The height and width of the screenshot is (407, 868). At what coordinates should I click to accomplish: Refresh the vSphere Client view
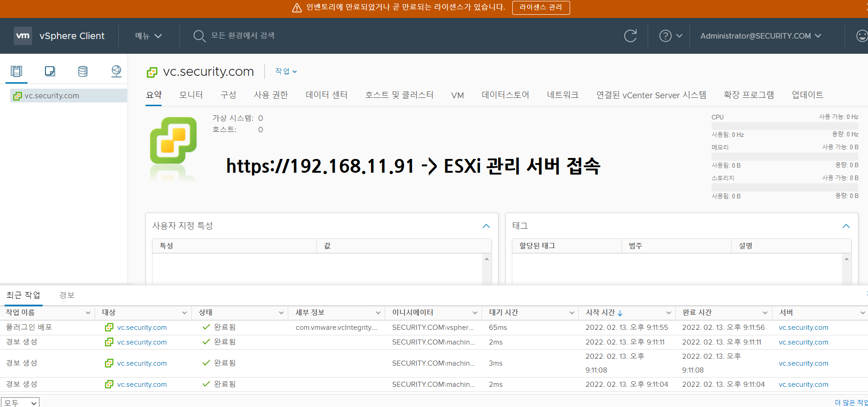point(630,36)
